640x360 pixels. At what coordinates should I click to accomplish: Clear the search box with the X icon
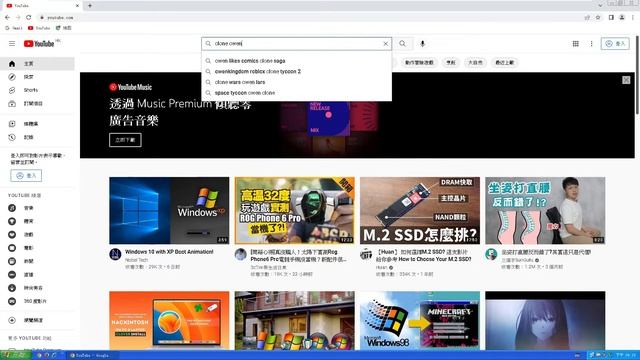(385, 44)
